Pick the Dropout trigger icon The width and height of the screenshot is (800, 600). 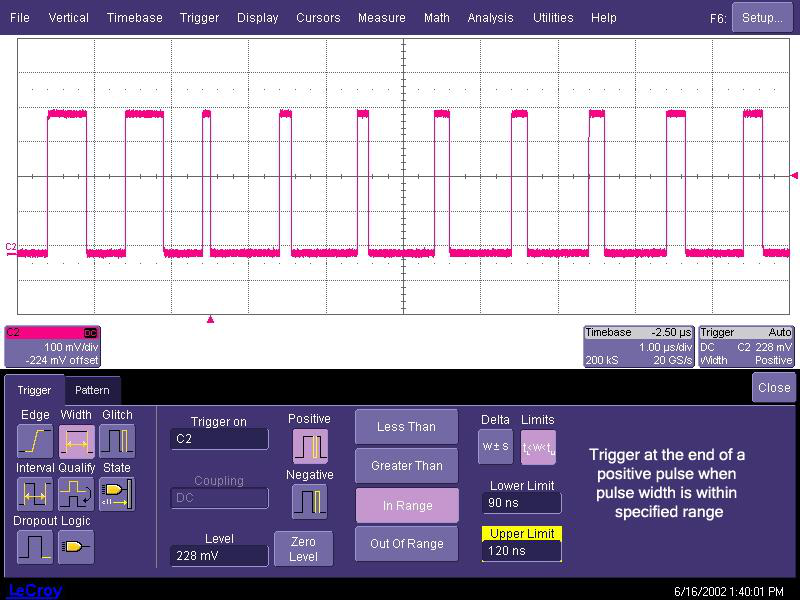tap(34, 546)
